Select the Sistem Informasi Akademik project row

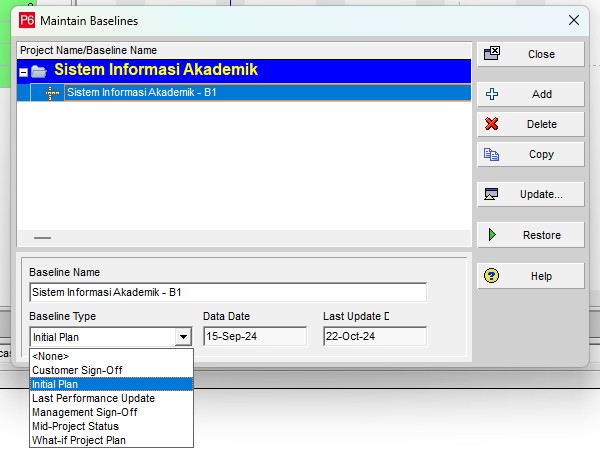(x=244, y=71)
